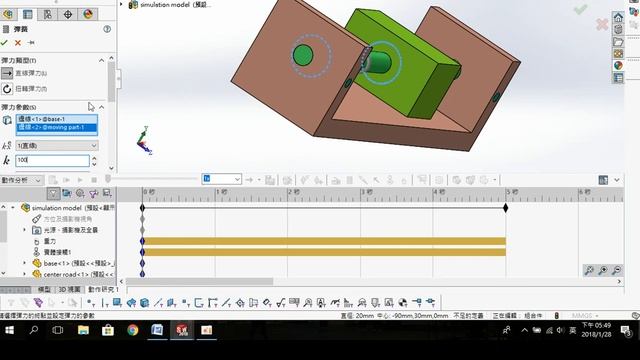Cancel the spring with red X
Image resolution: width=640 pixels, height=360 pixels.
click(18, 42)
